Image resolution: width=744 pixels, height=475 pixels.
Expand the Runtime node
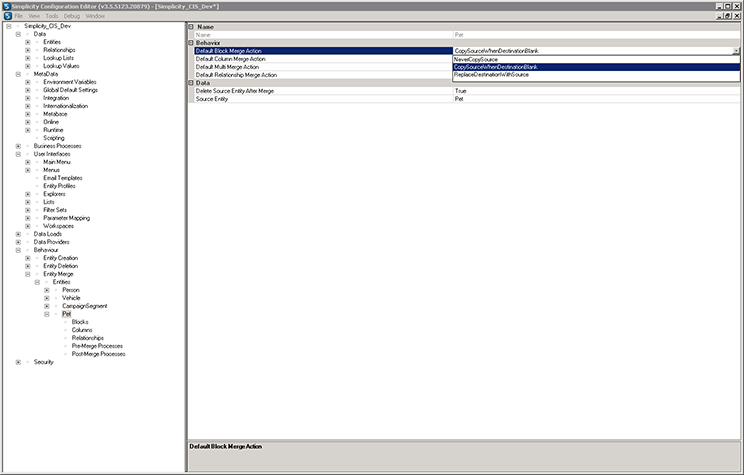(x=28, y=130)
